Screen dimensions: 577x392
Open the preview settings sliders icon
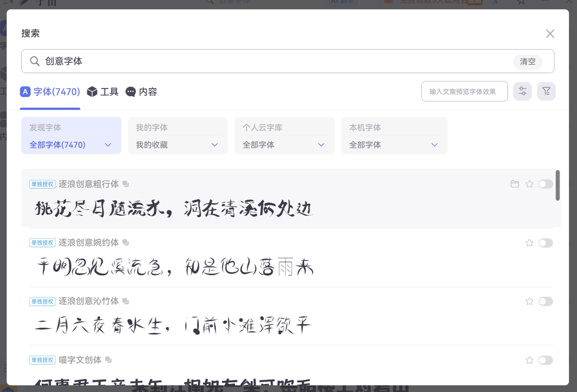[522, 91]
